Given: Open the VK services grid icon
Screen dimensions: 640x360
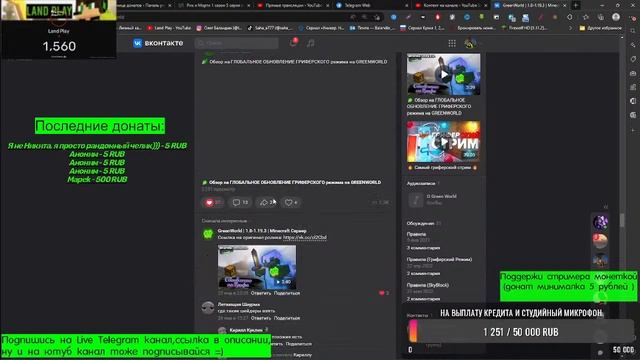Looking at the screenshot, I should [452, 43].
